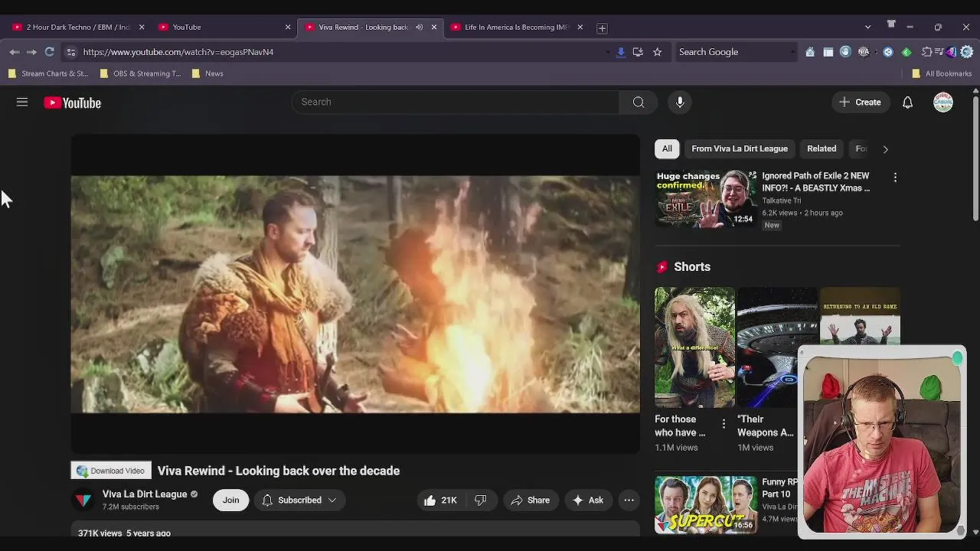Open the Viva La Dirt League channel avatar

pos(83,500)
